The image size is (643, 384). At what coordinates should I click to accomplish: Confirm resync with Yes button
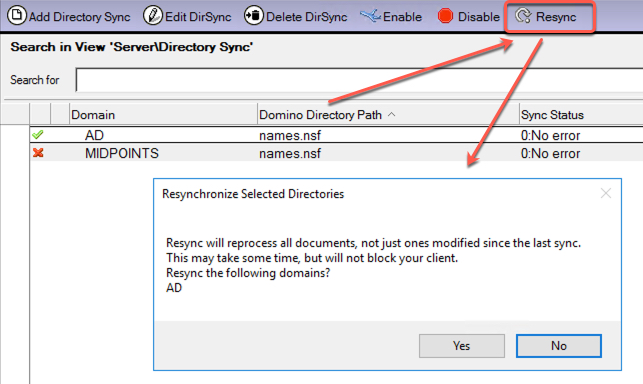pyautogui.click(x=462, y=346)
